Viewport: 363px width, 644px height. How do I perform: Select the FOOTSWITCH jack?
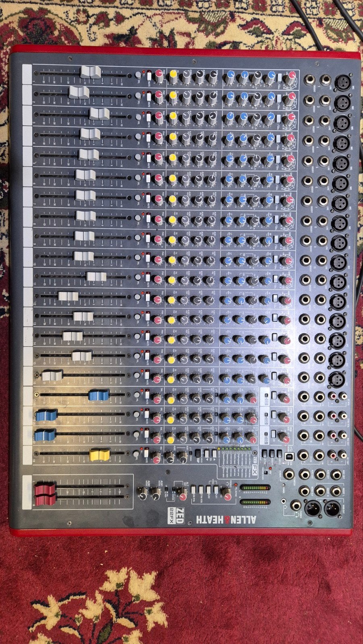(289, 474)
